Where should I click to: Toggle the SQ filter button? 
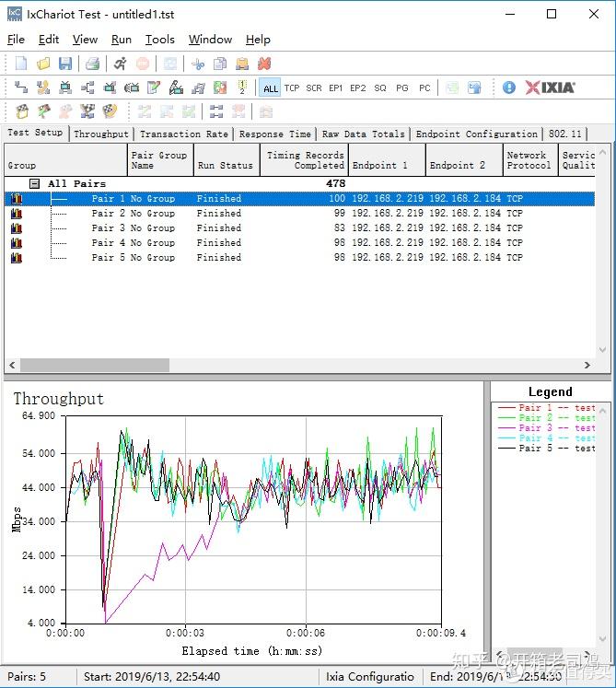pos(380,88)
